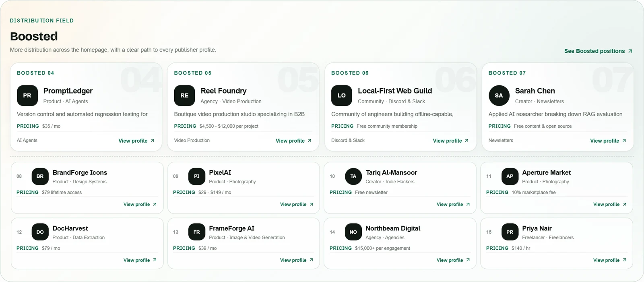Click the PromptLedger title
Image resolution: width=644 pixels, height=282 pixels.
tap(68, 91)
